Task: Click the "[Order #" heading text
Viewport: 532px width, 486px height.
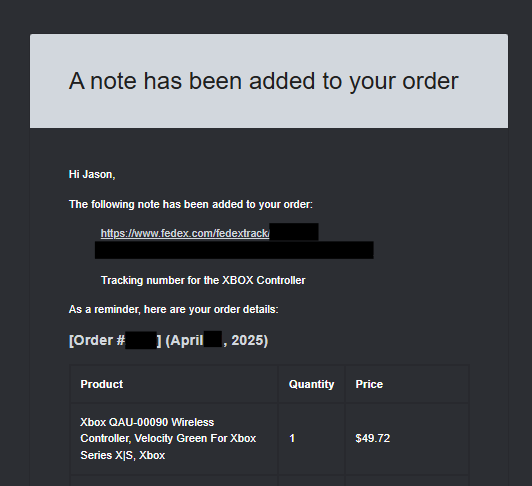Action: click(x=97, y=340)
